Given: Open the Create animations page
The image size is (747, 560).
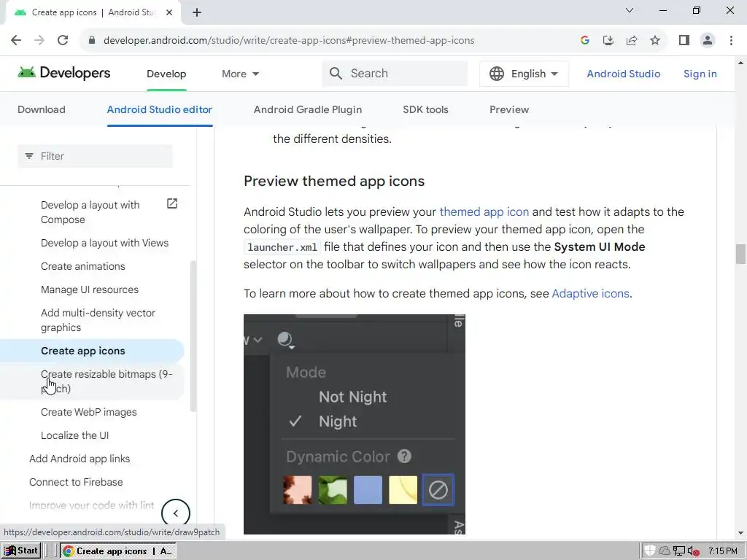Looking at the screenshot, I should [x=83, y=266].
